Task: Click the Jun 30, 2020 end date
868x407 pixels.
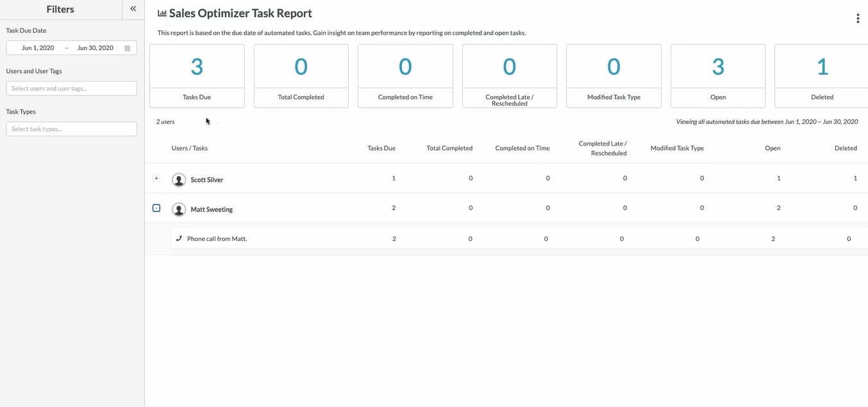Action: coord(95,48)
